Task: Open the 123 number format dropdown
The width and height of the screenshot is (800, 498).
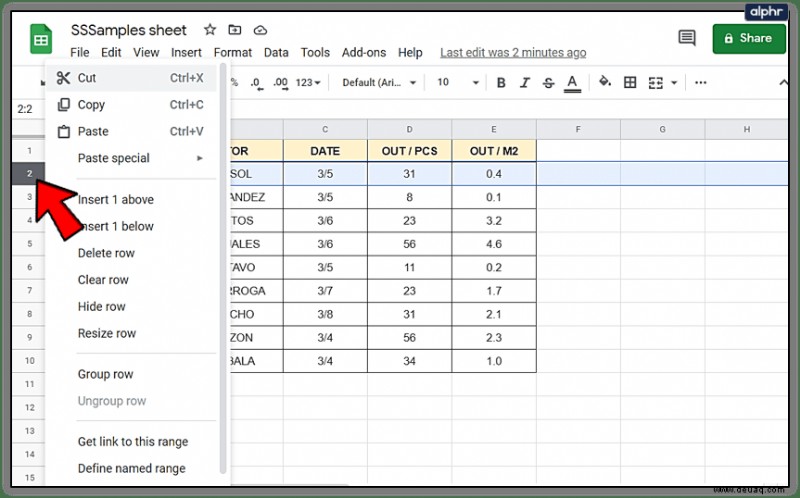Action: (x=308, y=83)
